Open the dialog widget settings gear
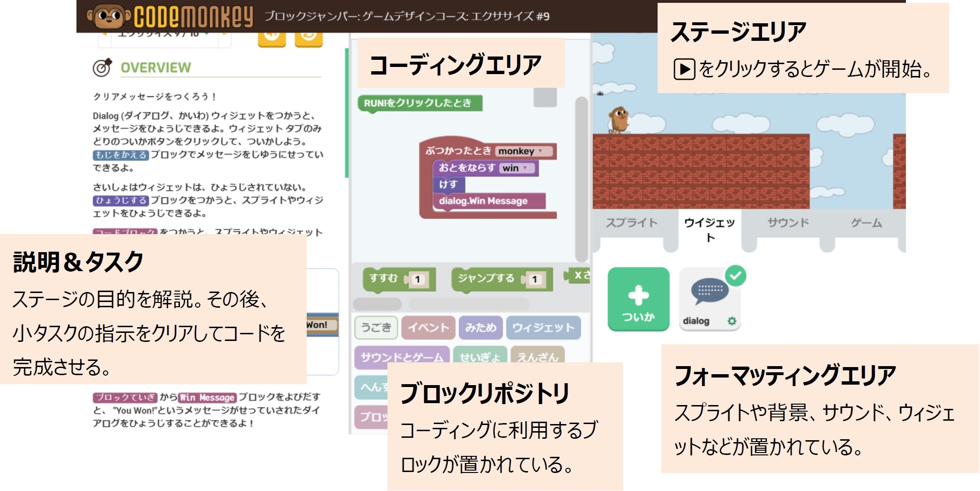 pos(733,321)
